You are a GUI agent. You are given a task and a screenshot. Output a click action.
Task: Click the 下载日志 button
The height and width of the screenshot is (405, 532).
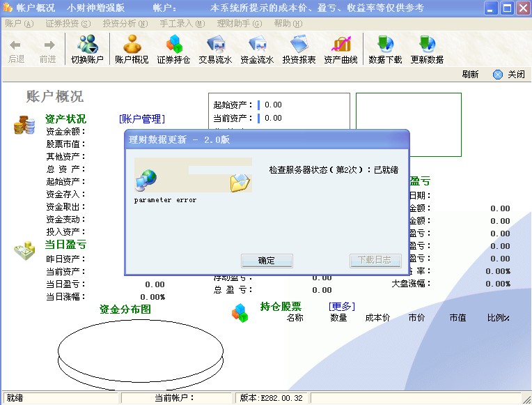tap(375, 260)
